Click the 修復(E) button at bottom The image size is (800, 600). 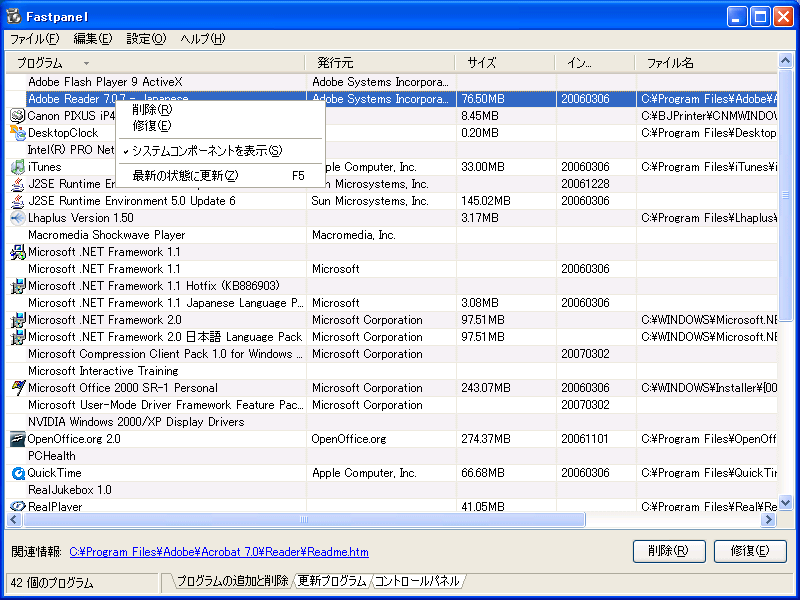(749, 551)
